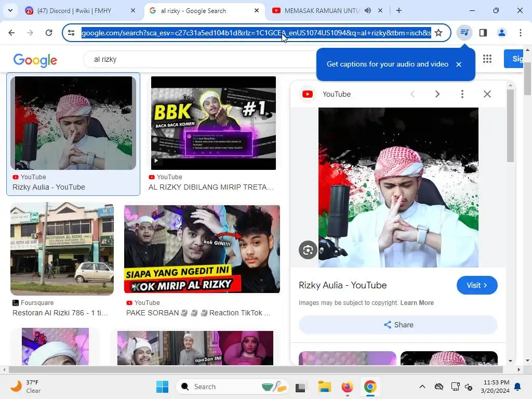Open Chrome from the taskbar
Screen dimensions: 532x399
(370, 387)
